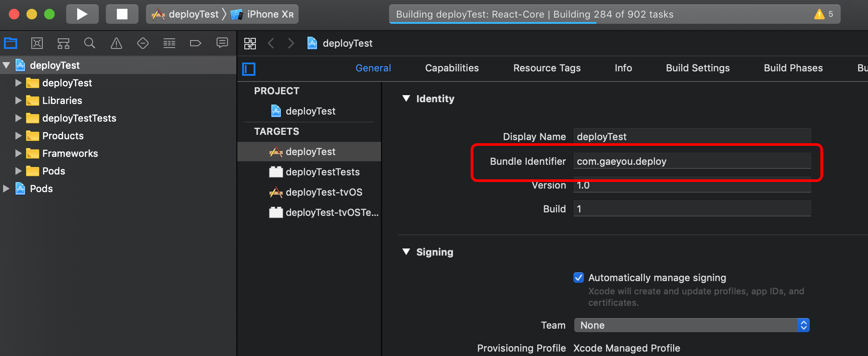868x356 pixels.
Task: Open the Breakpoint navigator icon
Action: 195,43
